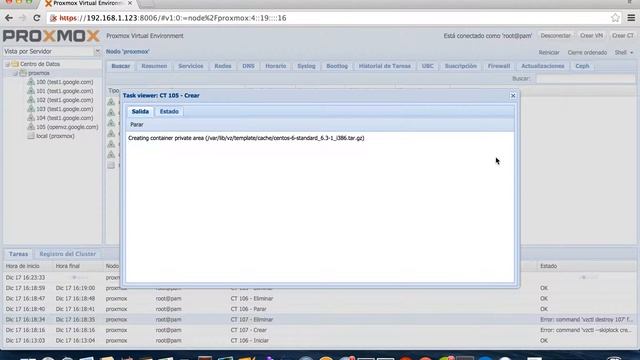
Task: Open the Historial de Tareas tab
Action: (x=385, y=66)
